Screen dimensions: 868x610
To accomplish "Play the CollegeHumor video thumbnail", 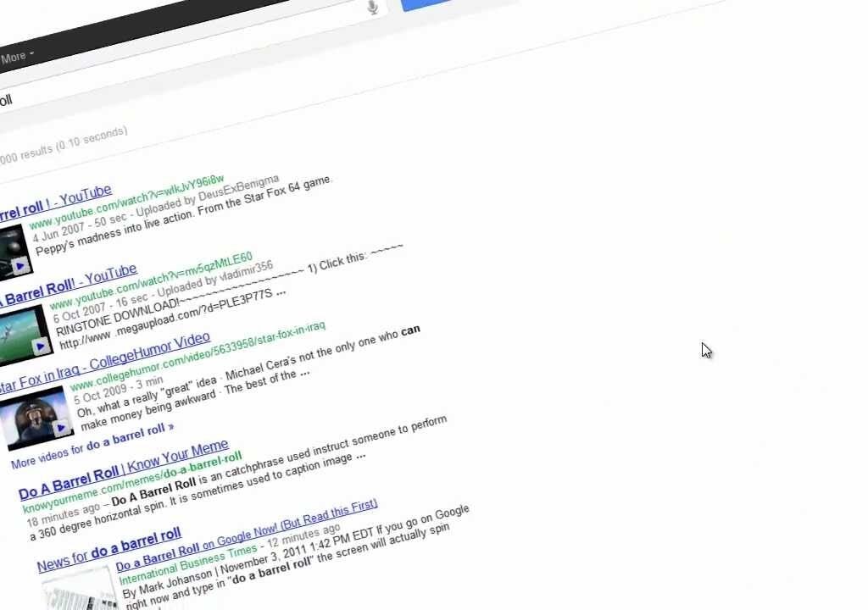I will point(36,417).
